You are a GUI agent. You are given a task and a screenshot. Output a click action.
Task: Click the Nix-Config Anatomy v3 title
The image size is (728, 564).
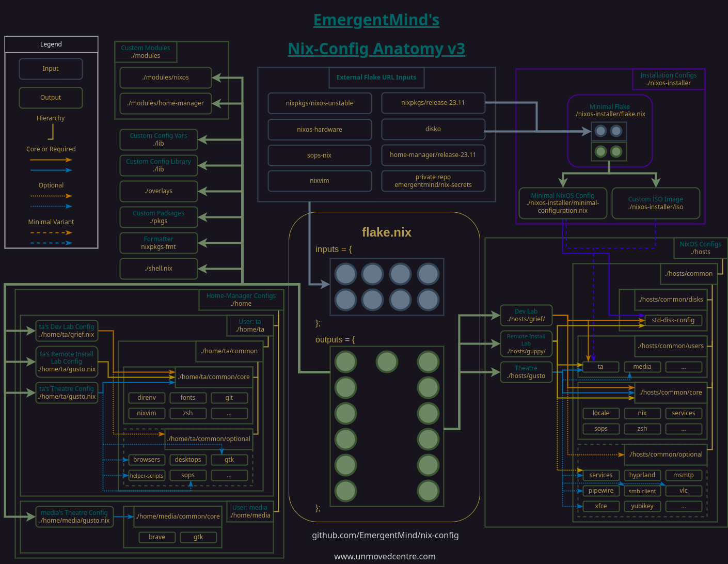[x=376, y=49]
